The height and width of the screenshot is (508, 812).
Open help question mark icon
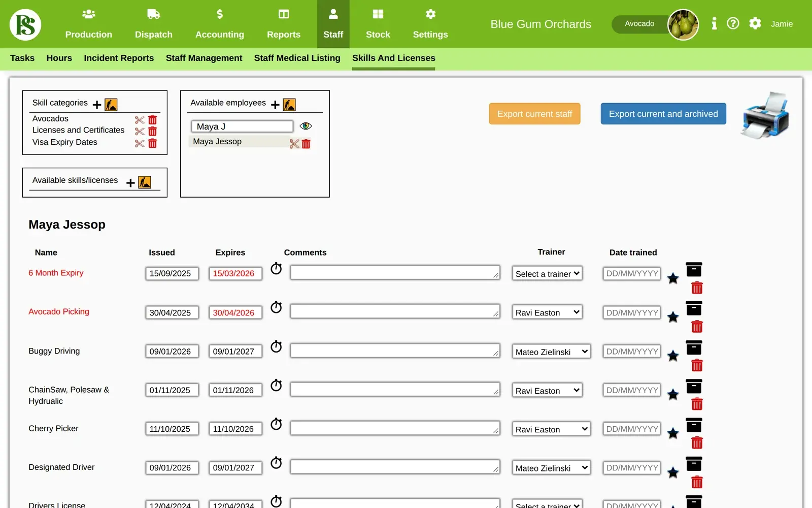point(733,23)
